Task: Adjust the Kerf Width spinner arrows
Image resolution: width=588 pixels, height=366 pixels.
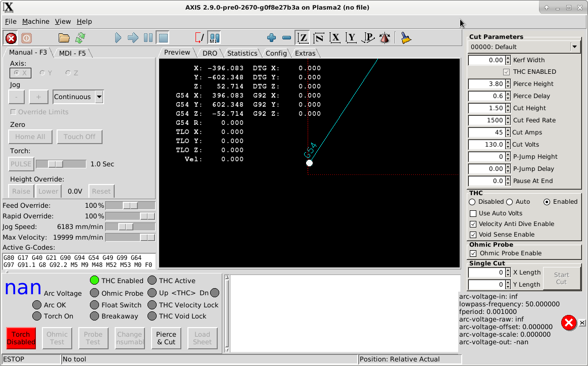Action: click(508, 60)
